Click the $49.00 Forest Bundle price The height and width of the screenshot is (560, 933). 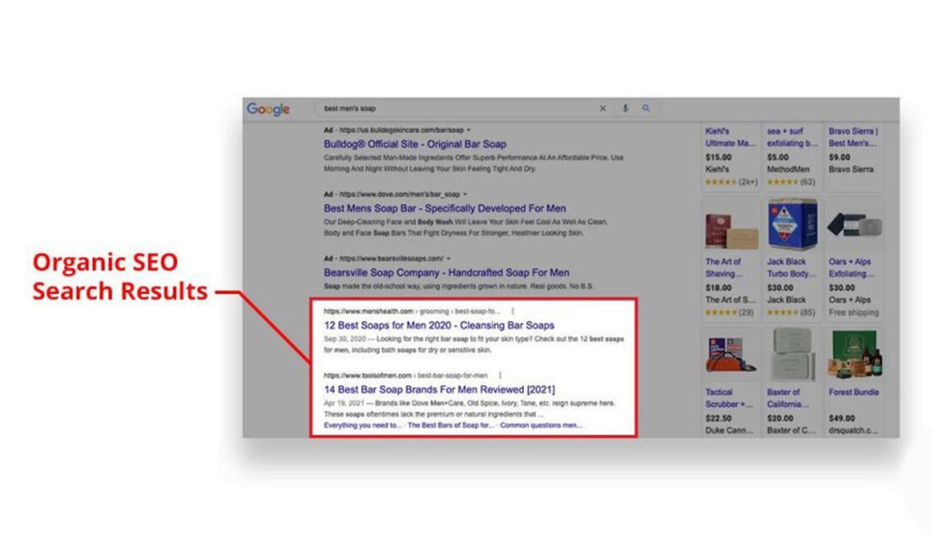point(841,418)
